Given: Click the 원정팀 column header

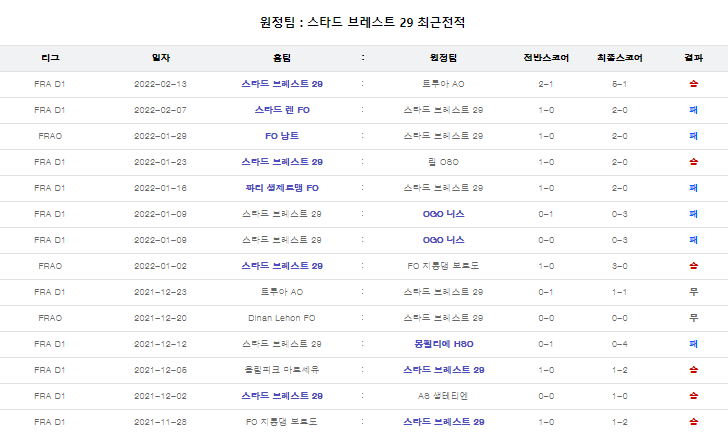Looking at the screenshot, I should pyautogui.click(x=443, y=58).
